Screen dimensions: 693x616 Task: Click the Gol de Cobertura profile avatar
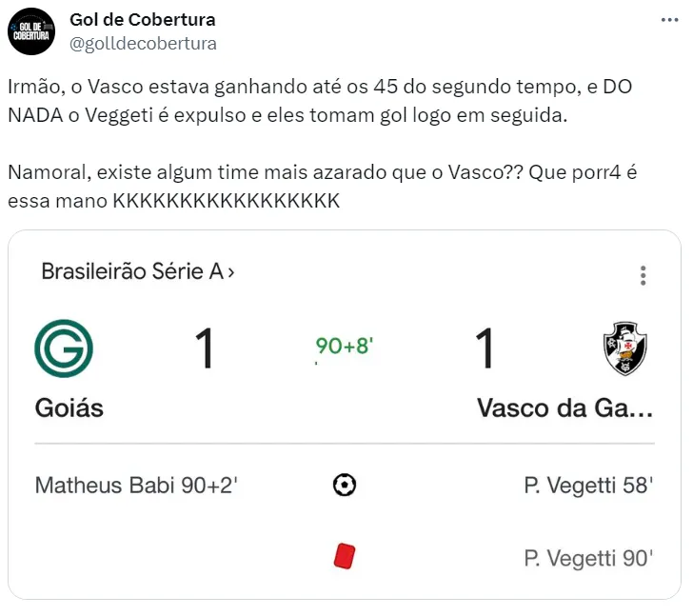31,30
